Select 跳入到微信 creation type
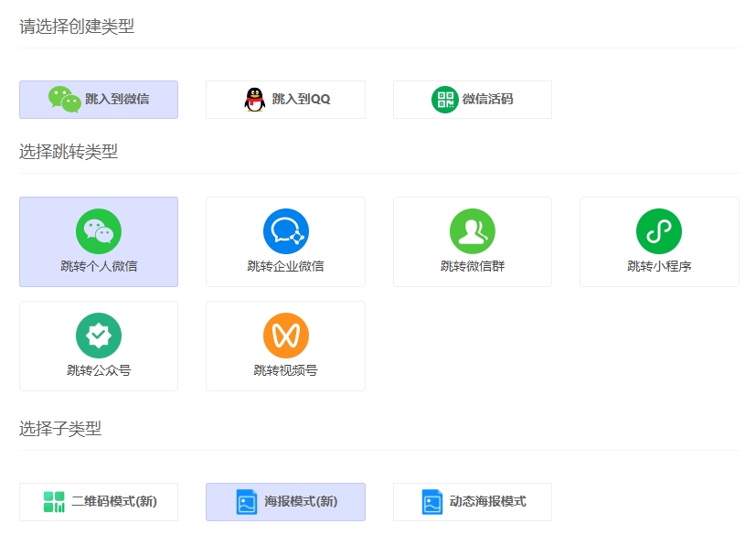The width and height of the screenshot is (756, 534). 99,100
